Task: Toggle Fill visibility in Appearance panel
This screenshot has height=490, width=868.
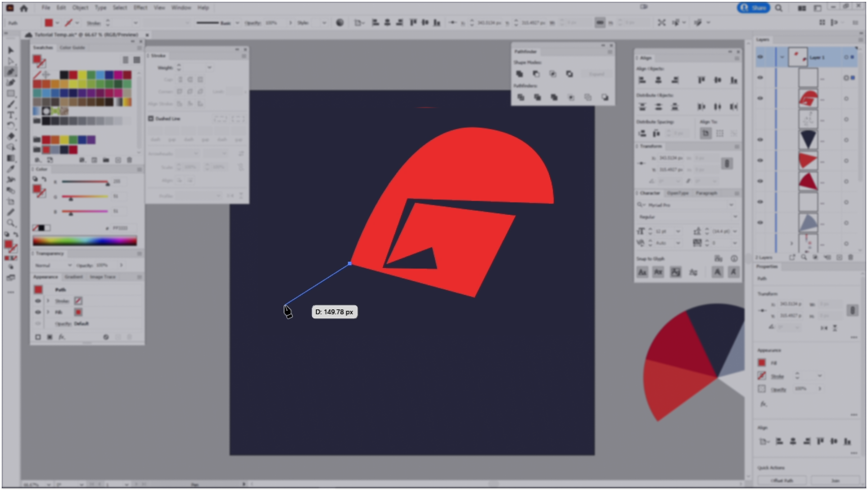Action: pyautogui.click(x=38, y=312)
